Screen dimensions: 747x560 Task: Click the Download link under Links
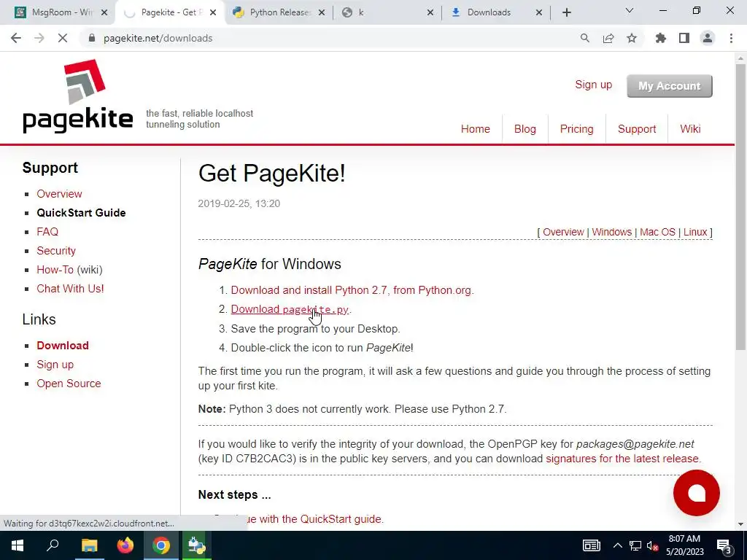click(x=63, y=346)
